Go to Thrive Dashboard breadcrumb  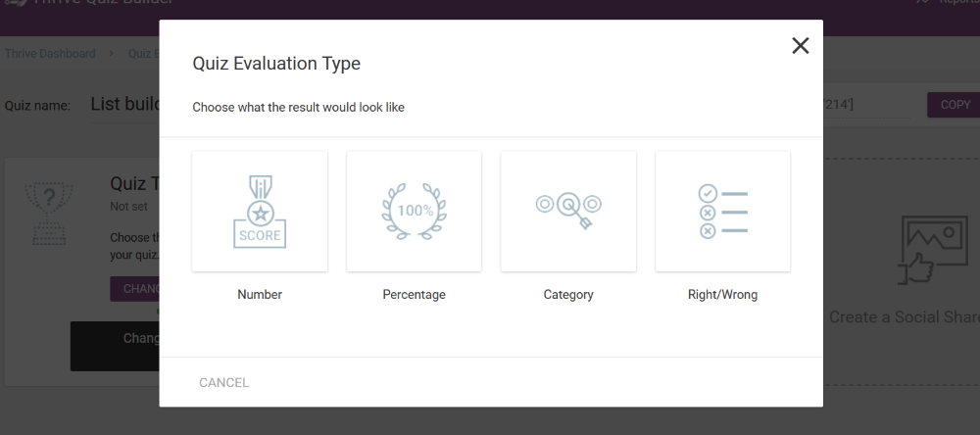click(x=50, y=54)
